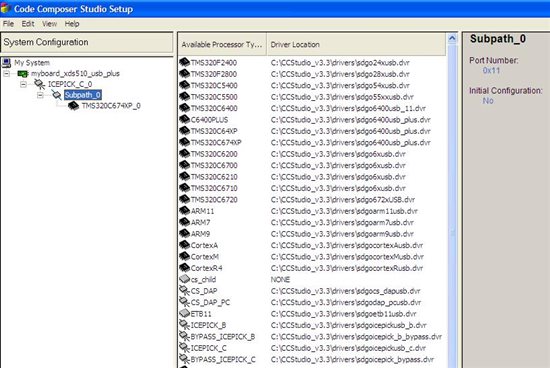The image size is (550, 368).
Task: Click the Port Number value 0x11
Action: [491, 70]
